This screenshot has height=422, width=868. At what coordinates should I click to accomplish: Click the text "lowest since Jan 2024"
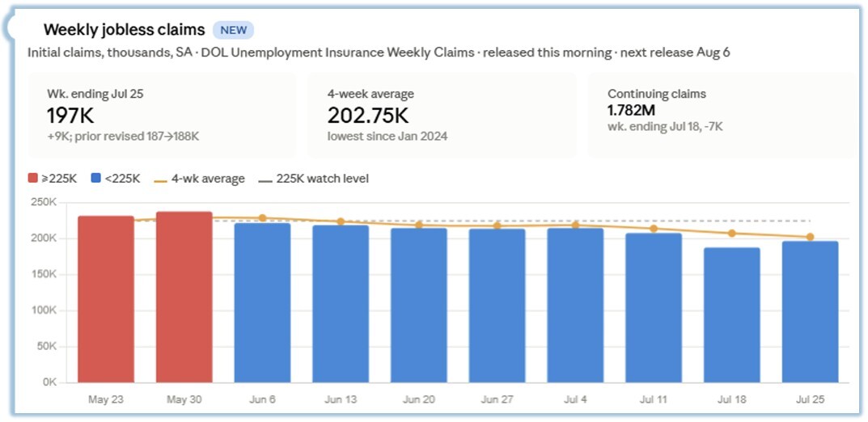[x=387, y=136]
